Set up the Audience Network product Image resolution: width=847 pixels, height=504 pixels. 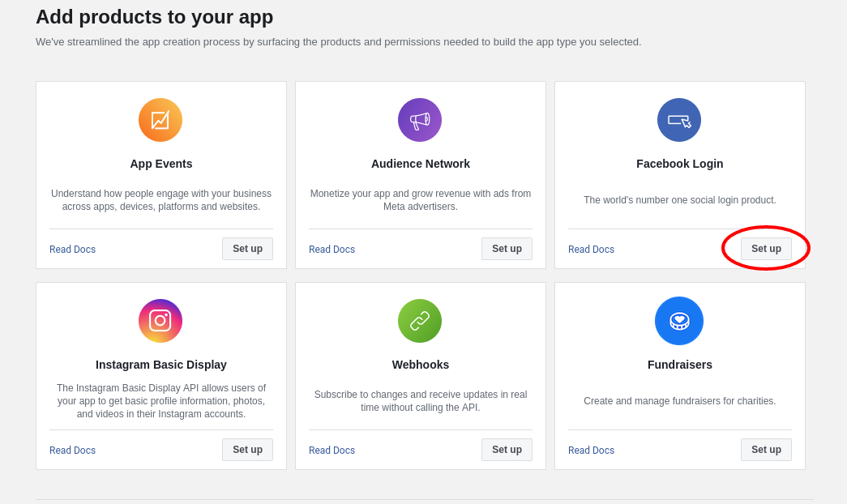(x=507, y=249)
